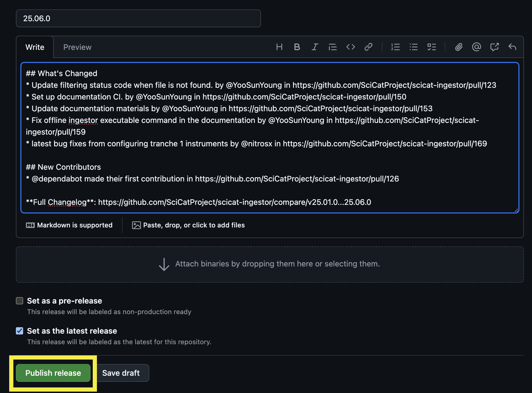
Task: Mention a user with the @ icon
Action: tap(477, 47)
